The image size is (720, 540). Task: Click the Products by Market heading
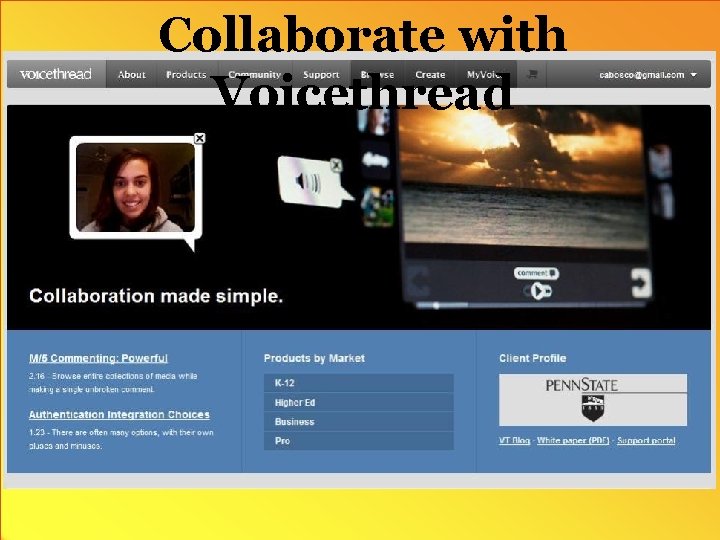click(314, 358)
